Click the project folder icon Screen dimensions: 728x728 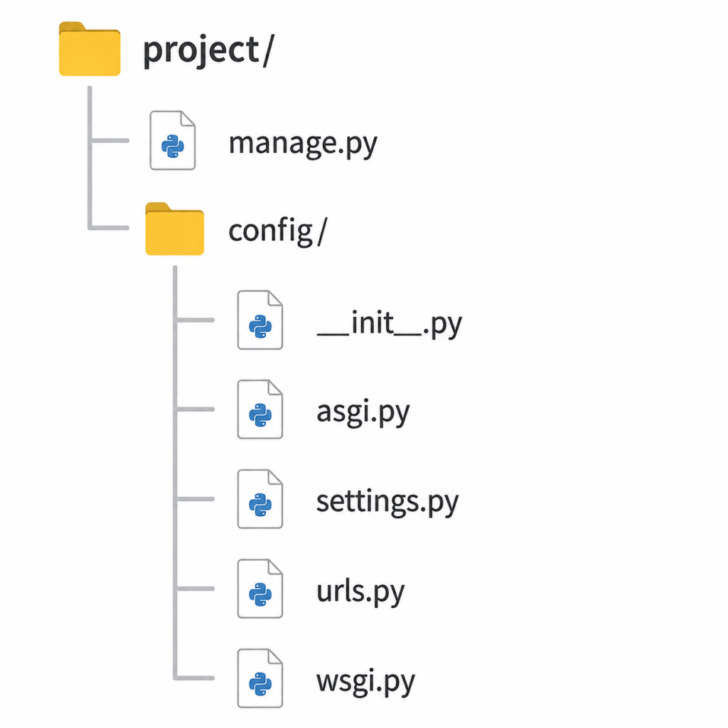pos(90,49)
